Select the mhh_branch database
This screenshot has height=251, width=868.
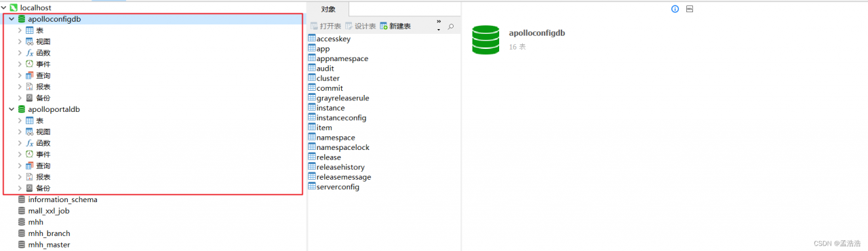tap(49, 233)
